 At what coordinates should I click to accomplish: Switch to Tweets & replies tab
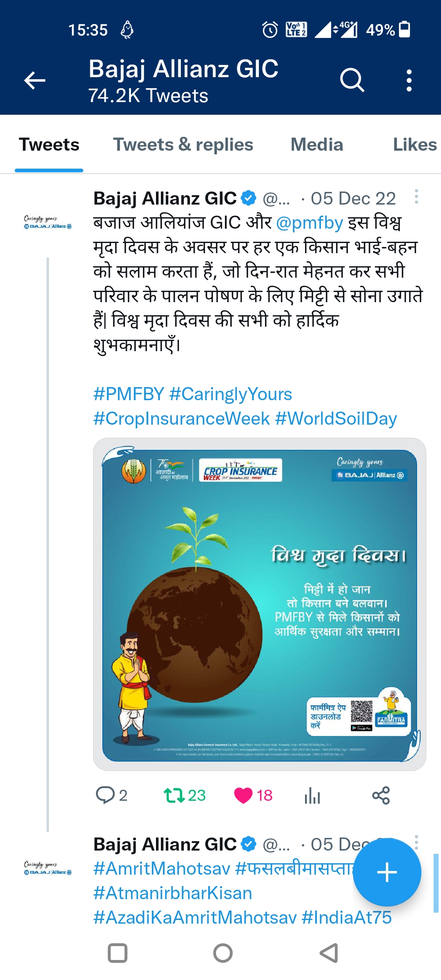click(x=183, y=145)
